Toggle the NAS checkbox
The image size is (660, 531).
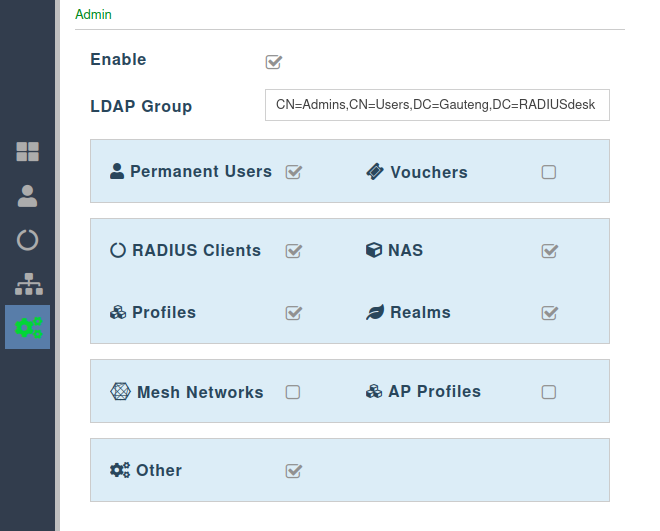(549, 251)
